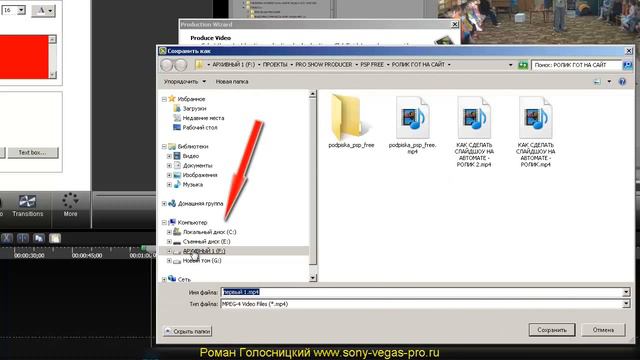Click the PRO SHOW PRODUCER breadcrumb segment

click(x=324, y=64)
